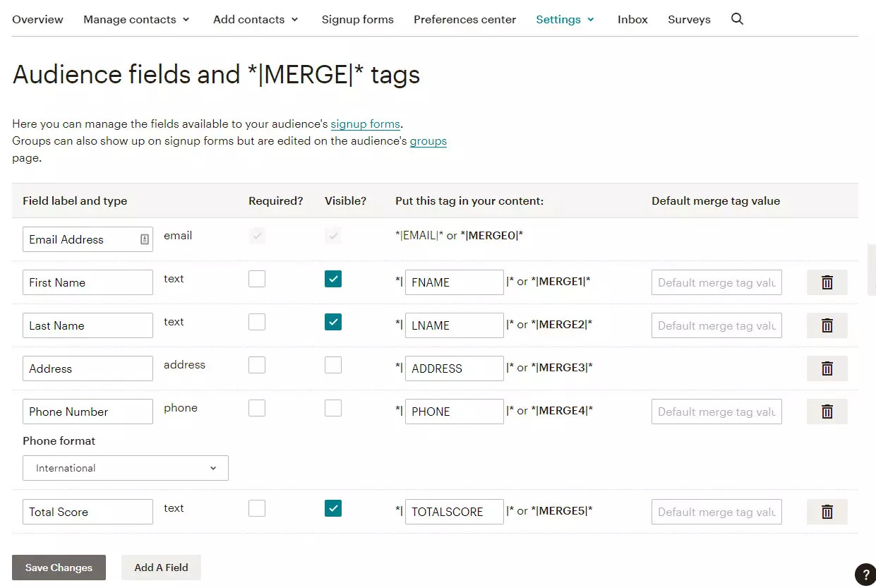Image resolution: width=876 pixels, height=588 pixels.
Task: Click the *|EMAIL|* or *|MERGE0|* text
Action: 459,236
